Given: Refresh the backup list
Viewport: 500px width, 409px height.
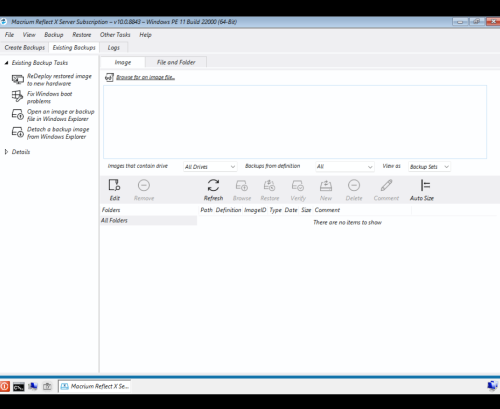Looking at the screenshot, I should (213, 190).
